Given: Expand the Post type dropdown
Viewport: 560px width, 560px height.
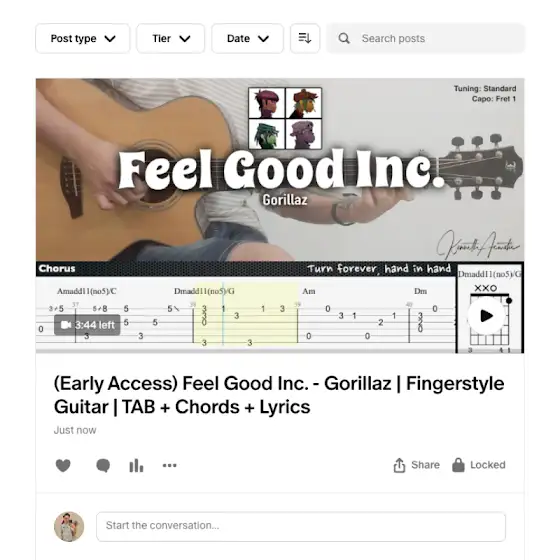Looking at the screenshot, I should point(82,38).
